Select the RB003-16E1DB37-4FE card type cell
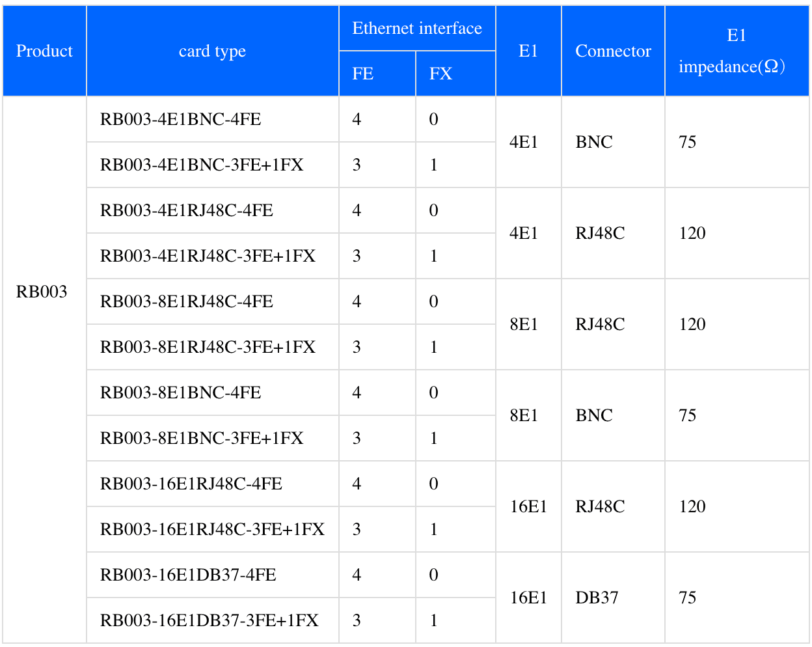 pyautogui.click(x=188, y=575)
